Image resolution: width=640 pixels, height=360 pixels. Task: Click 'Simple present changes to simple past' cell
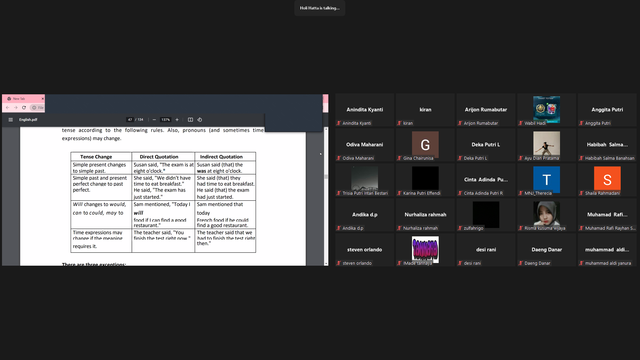(101, 168)
